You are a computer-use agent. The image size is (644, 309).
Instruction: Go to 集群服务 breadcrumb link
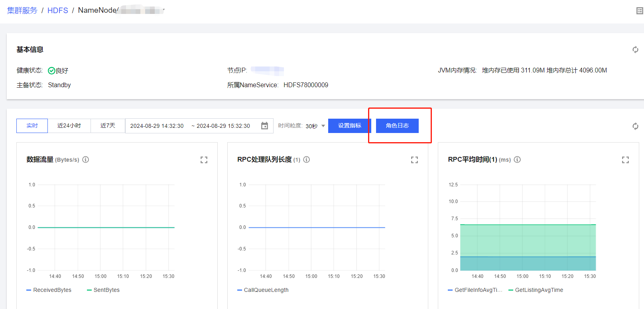pos(22,10)
